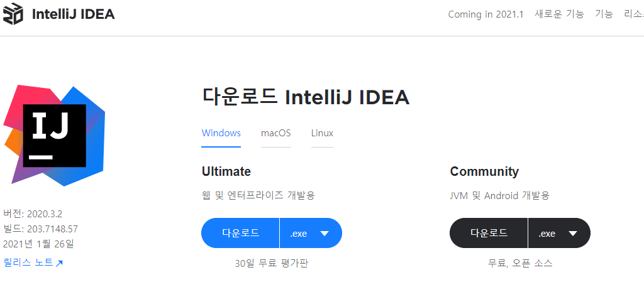Switch to the Windows tab
The width and height of the screenshot is (644, 292).
coord(221,133)
